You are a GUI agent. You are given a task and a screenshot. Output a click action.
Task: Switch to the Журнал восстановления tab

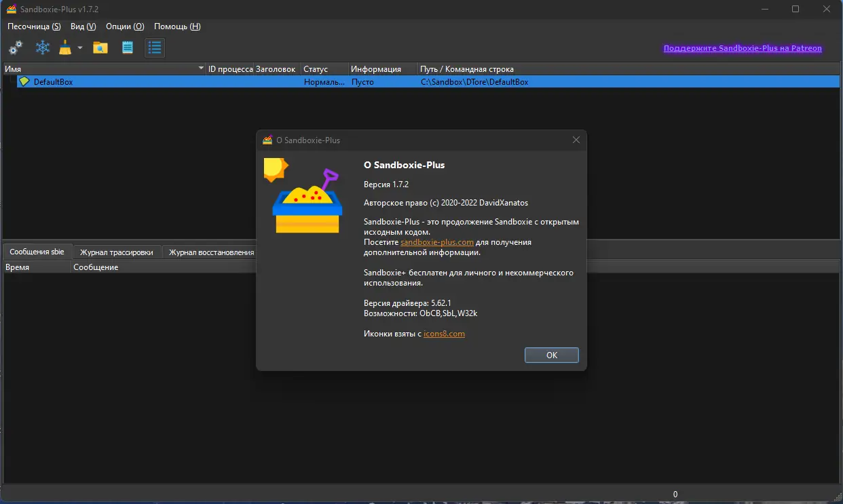[x=210, y=252]
